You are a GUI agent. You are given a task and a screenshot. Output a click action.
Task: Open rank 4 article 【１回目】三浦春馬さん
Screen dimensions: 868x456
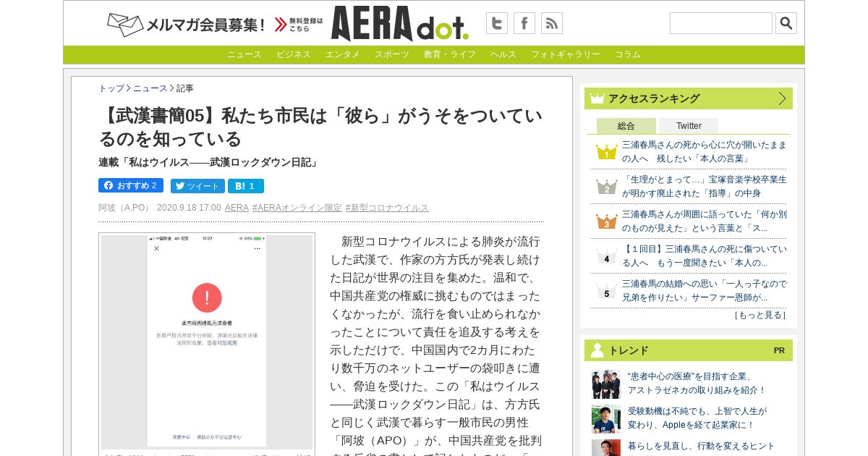tap(704, 256)
